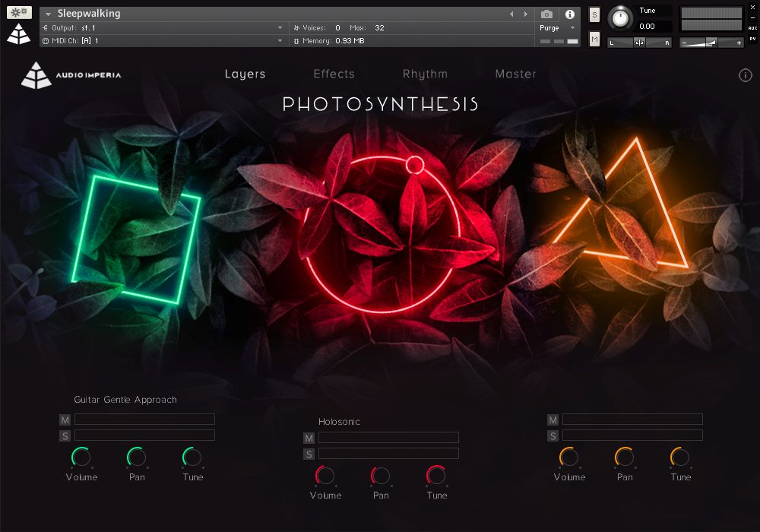Click the Kontakt header Tune knob

pyautogui.click(x=620, y=18)
